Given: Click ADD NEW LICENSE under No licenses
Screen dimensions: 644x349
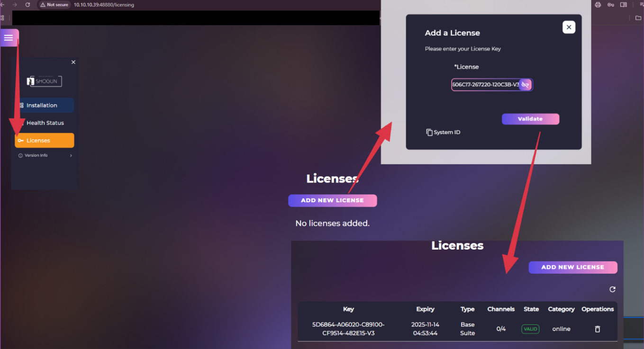Looking at the screenshot, I should pos(332,200).
